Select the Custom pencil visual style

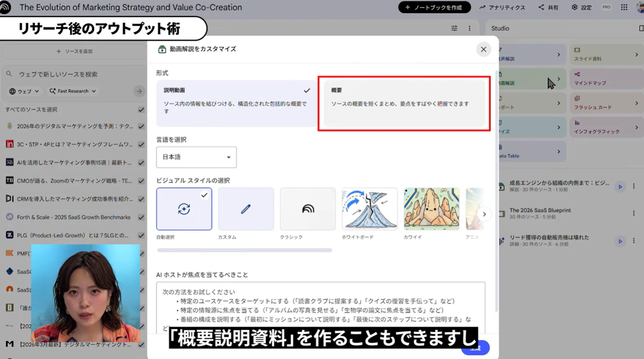pos(246,209)
